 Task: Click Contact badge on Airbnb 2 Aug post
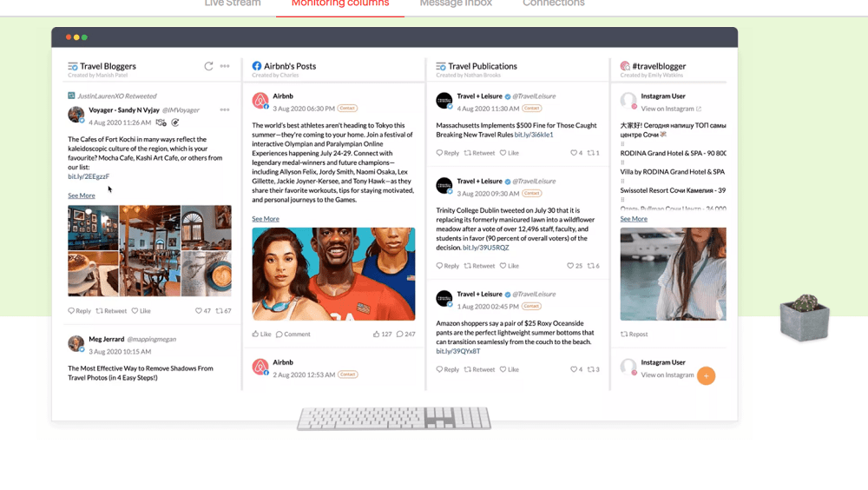[x=348, y=374]
